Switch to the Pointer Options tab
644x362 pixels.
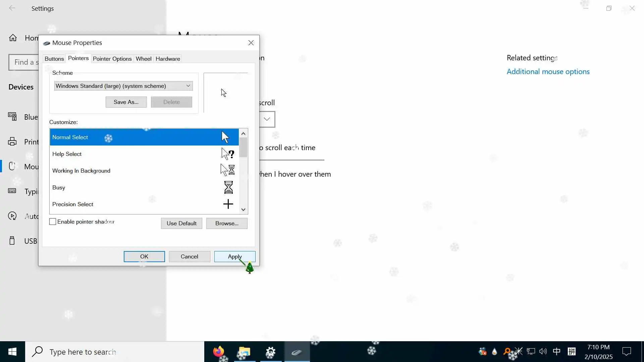point(112,59)
